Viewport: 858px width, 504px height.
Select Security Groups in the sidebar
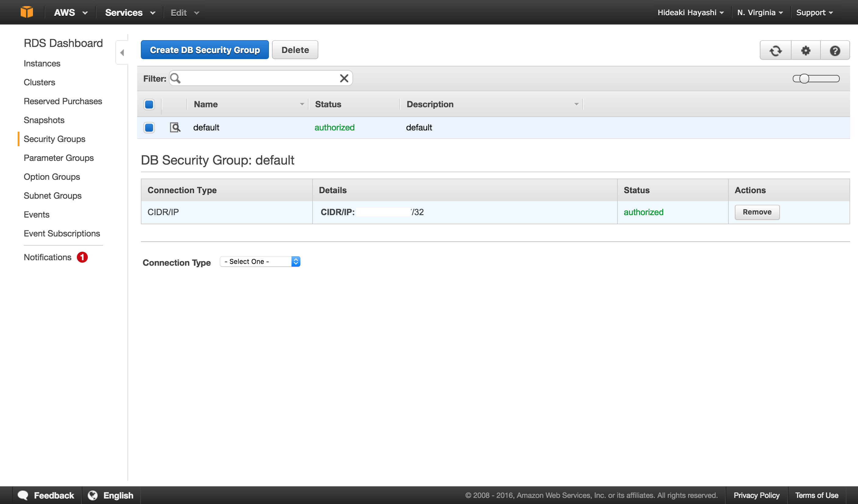[x=55, y=139]
